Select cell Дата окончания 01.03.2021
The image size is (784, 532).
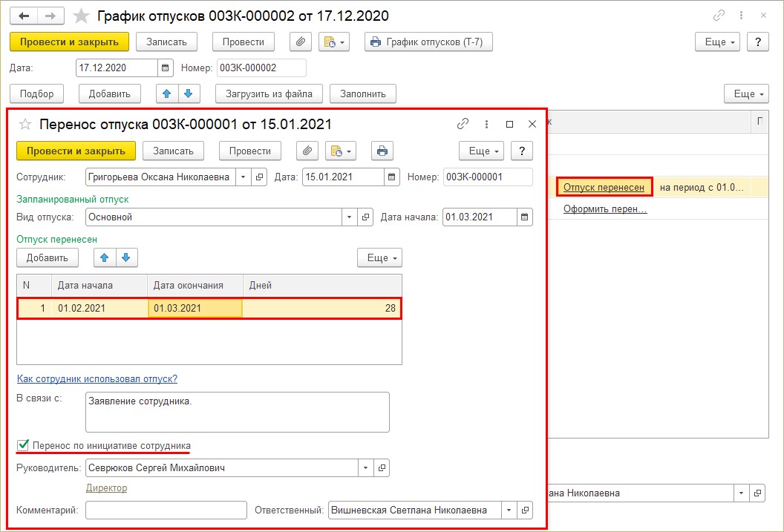195,308
